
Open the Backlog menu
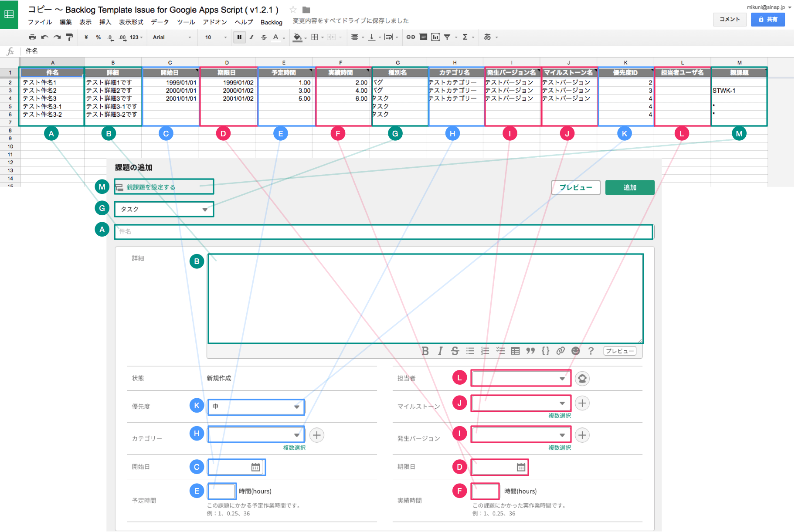click(272, 22)
